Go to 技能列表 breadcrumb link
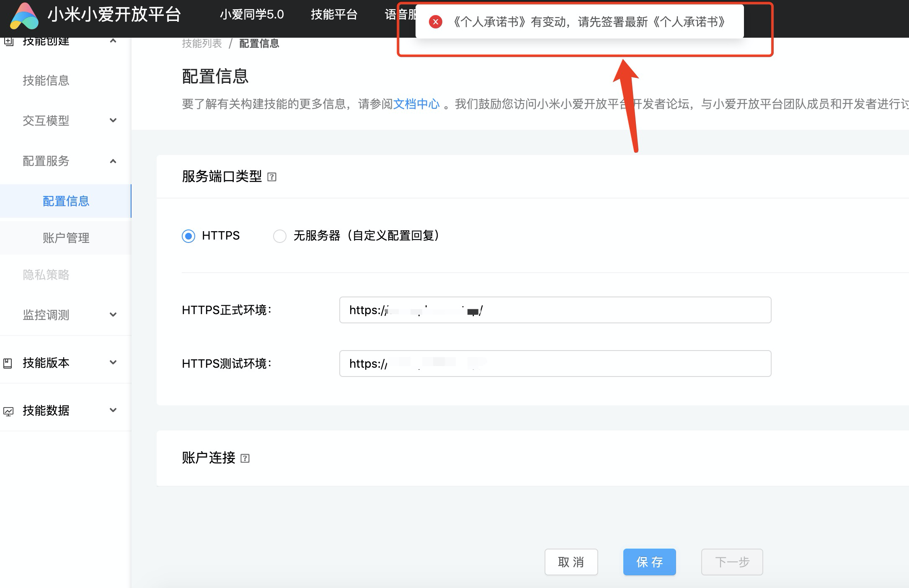This screenshot has width=909, height=588. pyautogui.click(x=202, y=44)
